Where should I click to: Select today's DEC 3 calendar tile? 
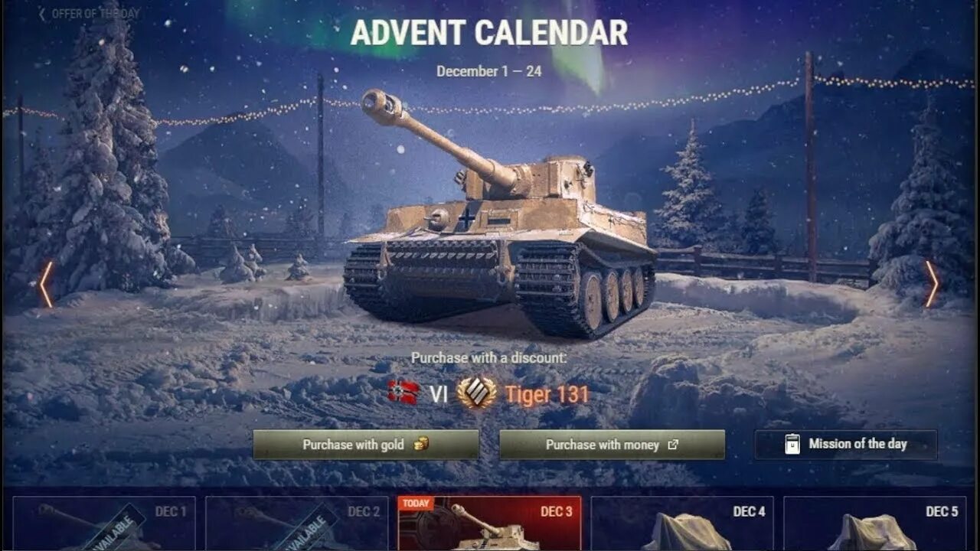pyautogui.click(x=490, y=523)
